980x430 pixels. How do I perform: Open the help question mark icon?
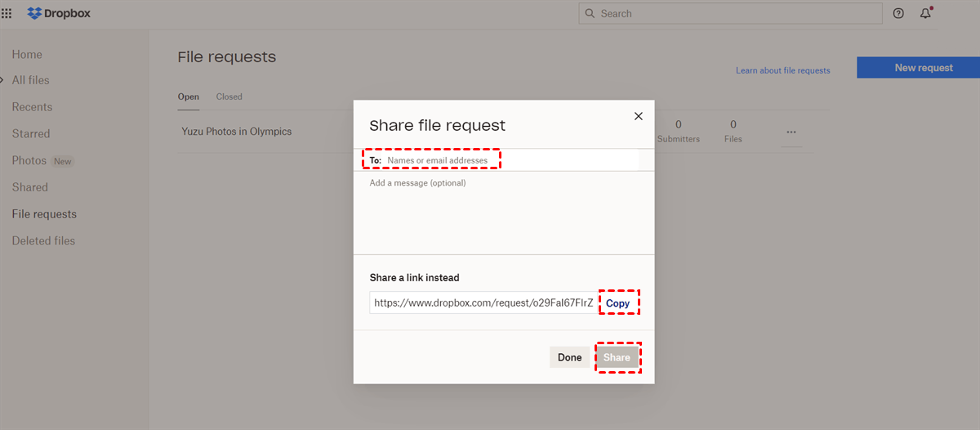[x=898, y=14]
